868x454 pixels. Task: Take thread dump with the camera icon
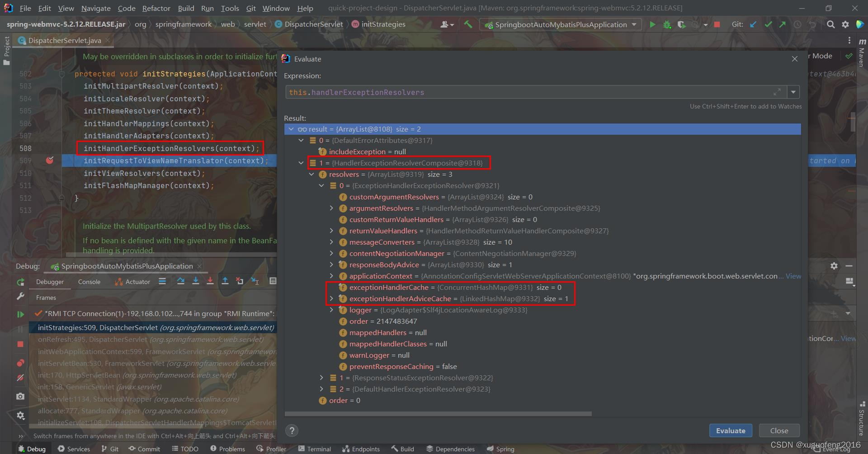[x=20, y=396]
